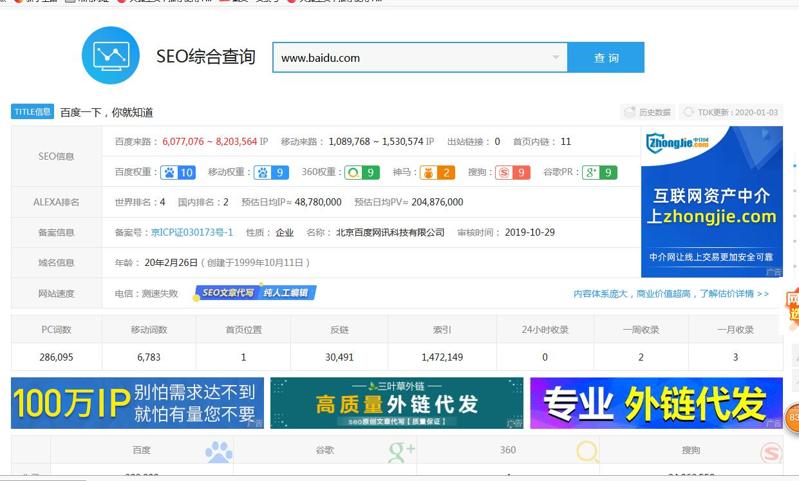Image resolution: width=799 pixels, height=481 pixels.
Task: Click the orange floating widget at right edge
Action: coord(793,418)
